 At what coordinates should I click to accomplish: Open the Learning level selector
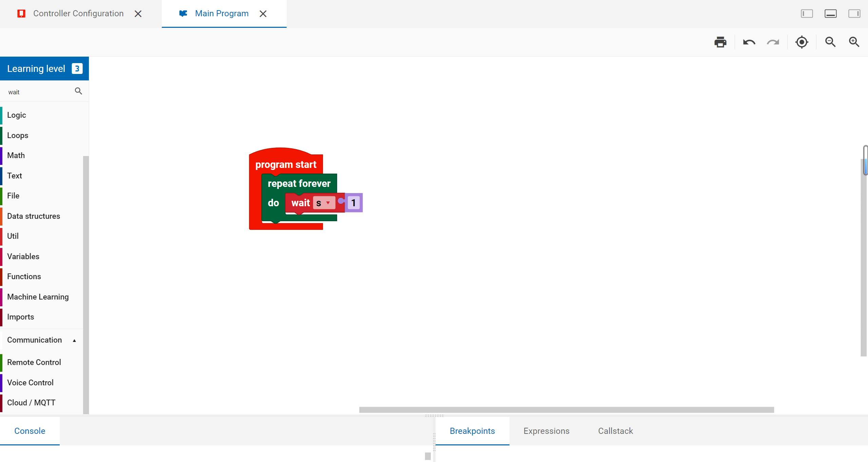click(x=44, y=69)
